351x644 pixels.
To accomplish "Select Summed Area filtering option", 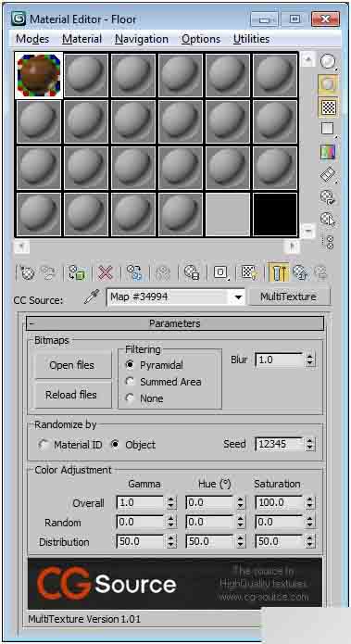I will (x=131, y=382).
